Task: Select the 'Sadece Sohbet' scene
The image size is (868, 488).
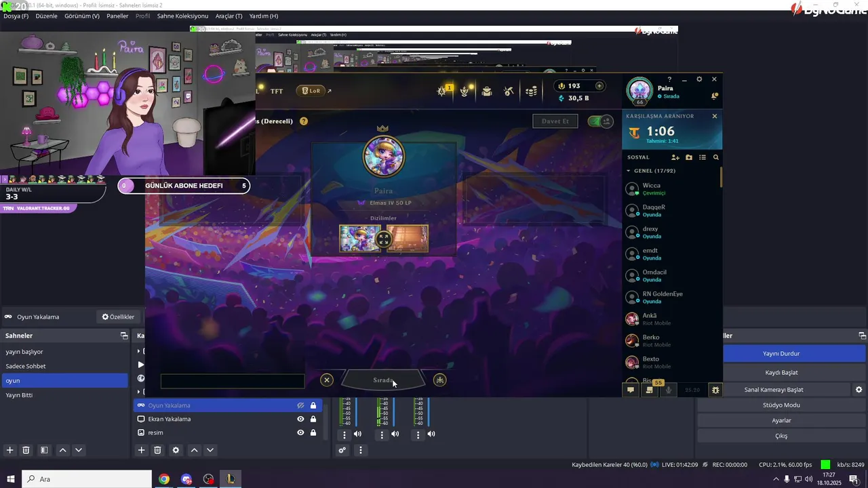Action: [x=65, y=366]
